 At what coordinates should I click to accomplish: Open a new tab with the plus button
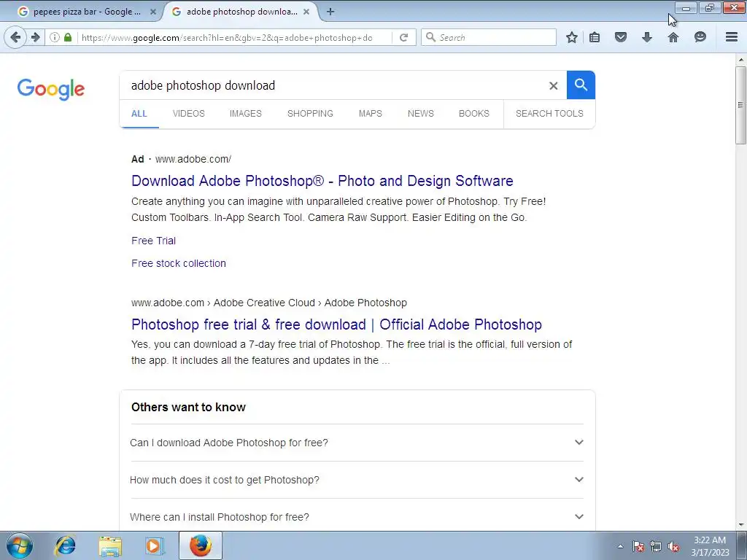click(330, 12)
